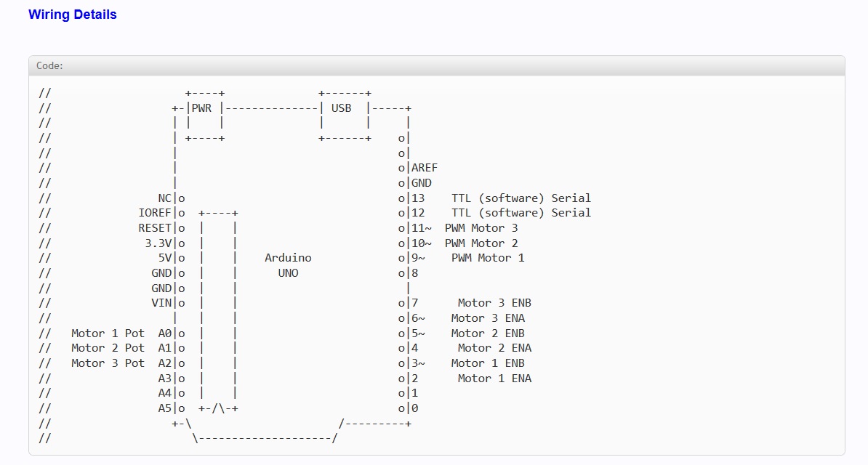Click 'Motor 3 ENB' text
Image resolution: width=868 pixels, height=465 pixels.
point(494,303)
